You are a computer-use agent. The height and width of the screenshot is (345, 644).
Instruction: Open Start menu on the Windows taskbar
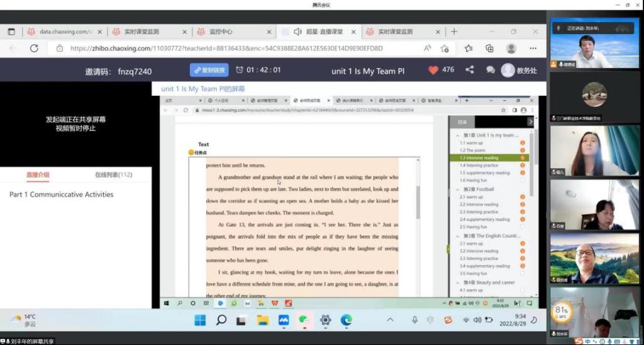pos(200,320)
